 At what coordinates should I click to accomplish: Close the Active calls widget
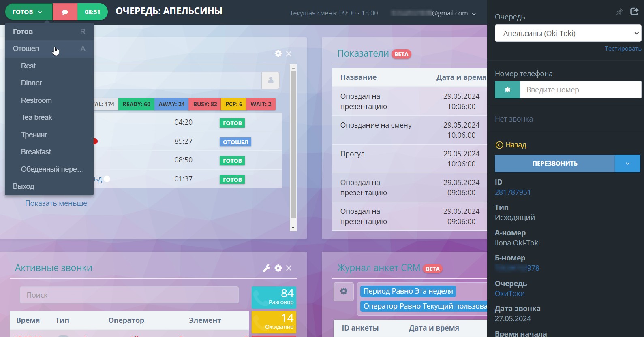(289, 268)
